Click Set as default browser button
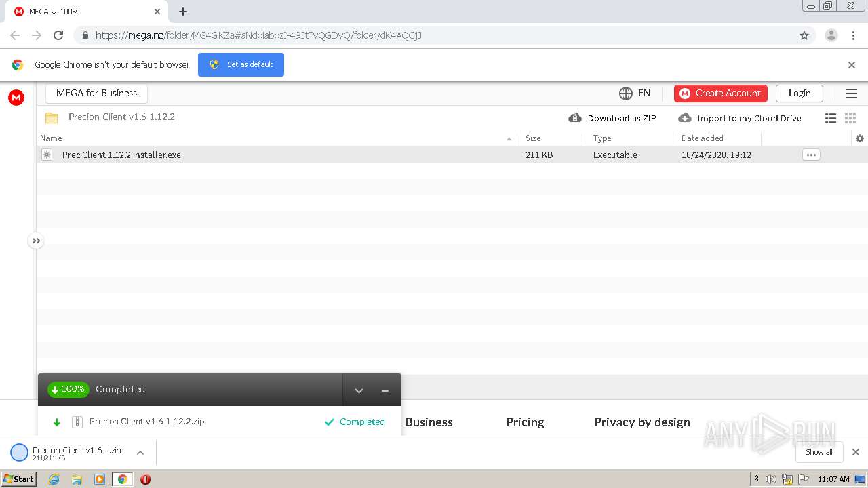The image size is (868, 488). click(241, 64)
